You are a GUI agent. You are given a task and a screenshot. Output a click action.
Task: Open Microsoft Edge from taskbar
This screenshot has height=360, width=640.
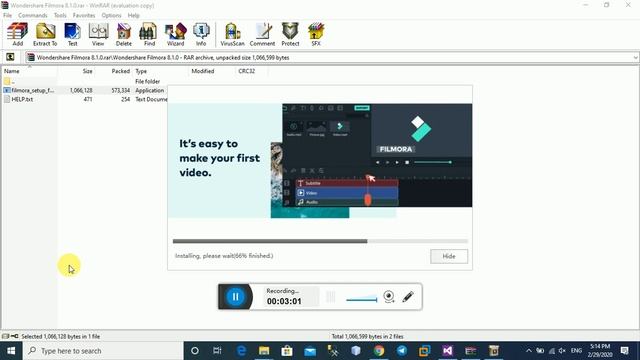pos(241,351)
